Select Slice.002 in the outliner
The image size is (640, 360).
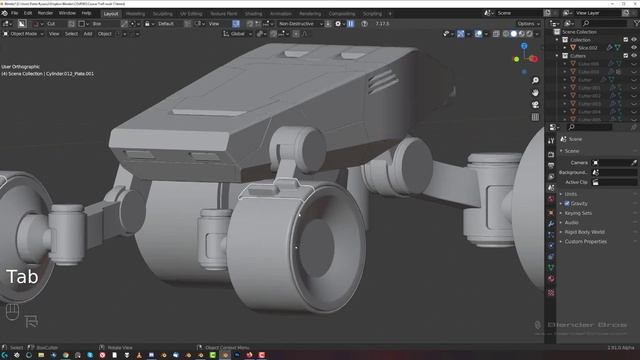(x=587, y=48)
